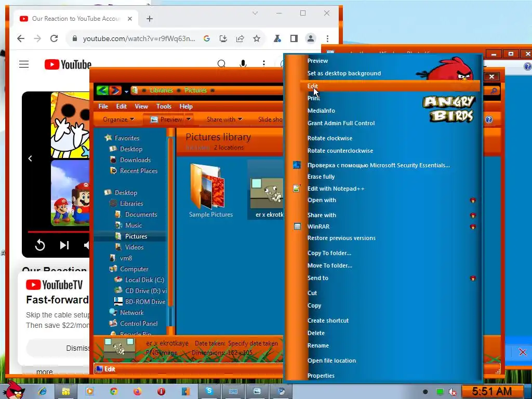Select Edit with Notepad++
This screenshot has height=399, width=532.
[336, 189]
